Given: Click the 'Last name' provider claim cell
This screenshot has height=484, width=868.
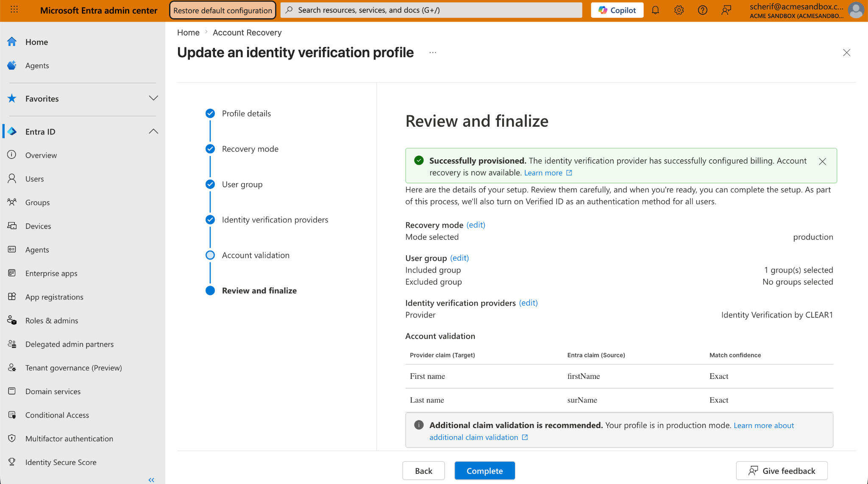Looking at the screenshot, I should [x=427, y=400].
